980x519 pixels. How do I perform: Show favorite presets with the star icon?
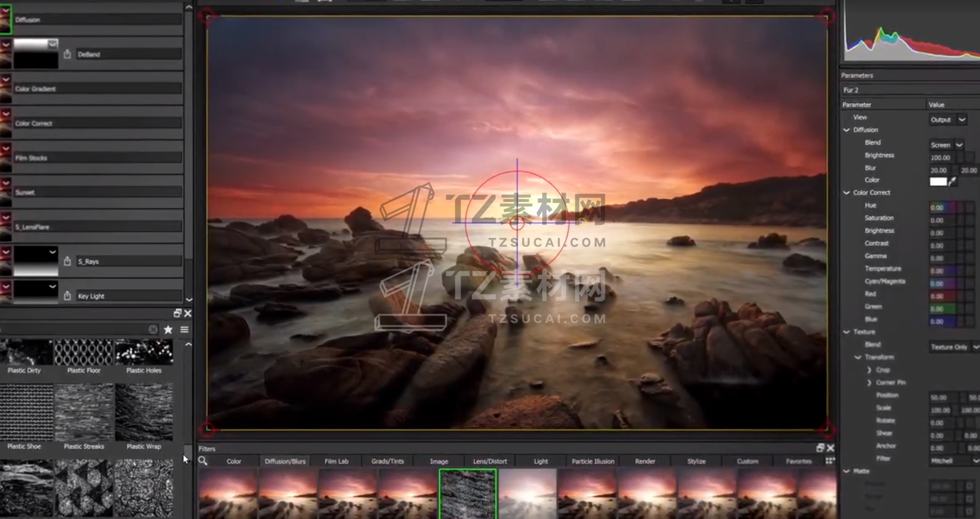tap(168, 330)
